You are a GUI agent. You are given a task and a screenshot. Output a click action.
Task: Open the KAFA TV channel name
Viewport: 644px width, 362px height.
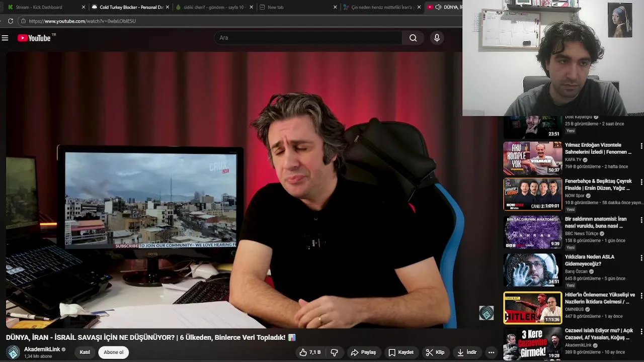[573, 159]
